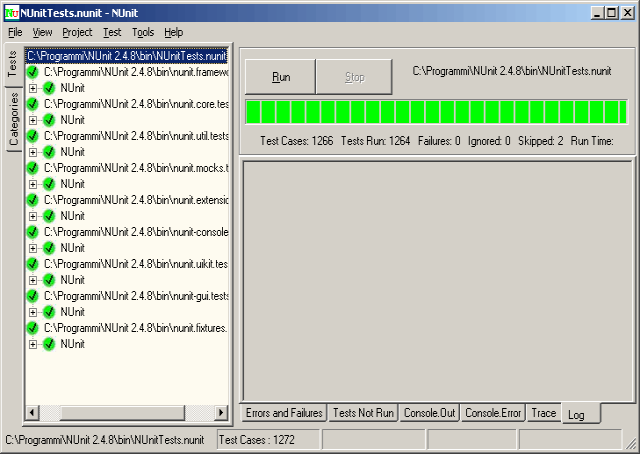This screenshot has width=640, height=454.
Task: Expand the NUnit node under nunit.util.tests
Action: point(33,152)
